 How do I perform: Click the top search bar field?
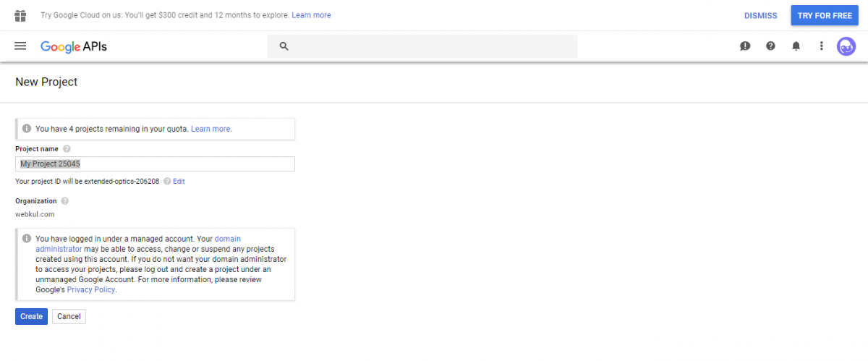point(422,46)
